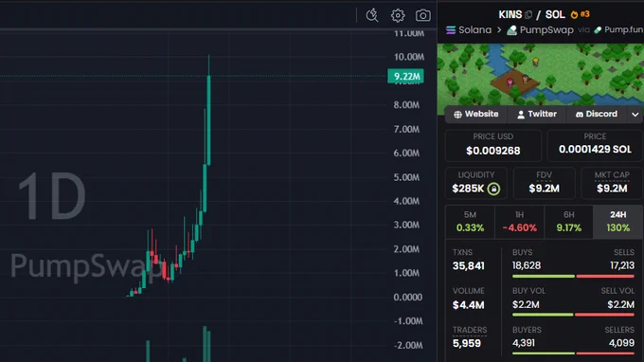Click TXNS count 35,841
This screenshot has width=644, height=362.
[x=468, y=266]
